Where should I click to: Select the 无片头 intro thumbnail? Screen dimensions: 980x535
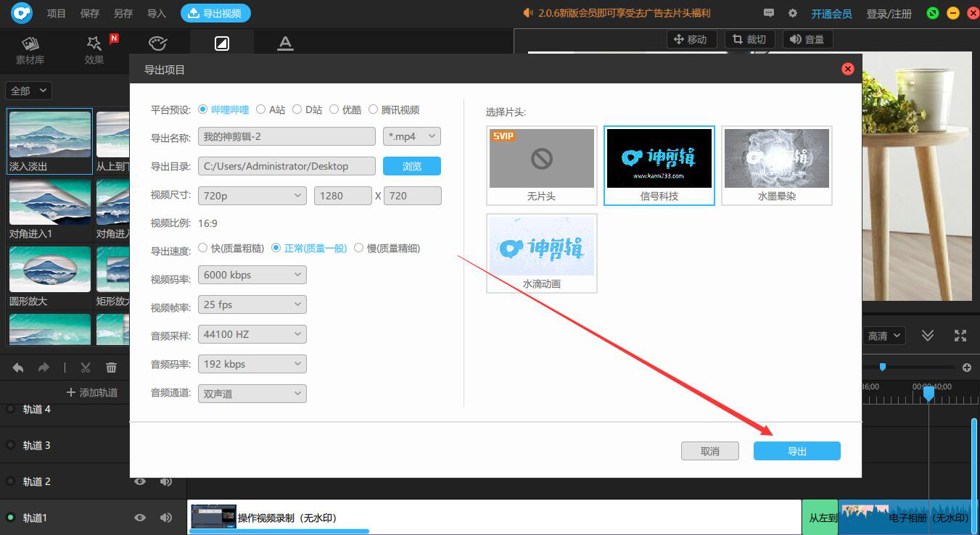(x=542, y=165)
